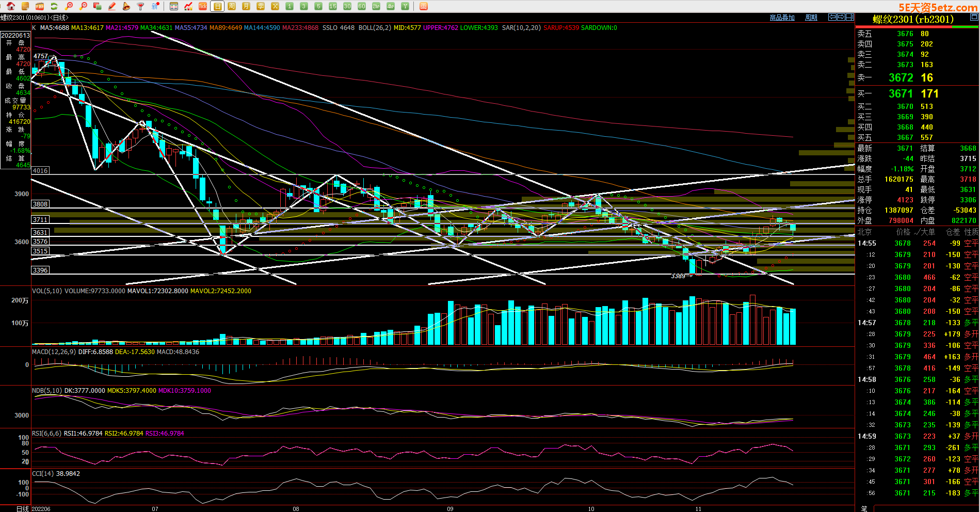This screenshot has height=512, width=980.
Task: Select the 4hr period button
Action: [x=391, y=6]
